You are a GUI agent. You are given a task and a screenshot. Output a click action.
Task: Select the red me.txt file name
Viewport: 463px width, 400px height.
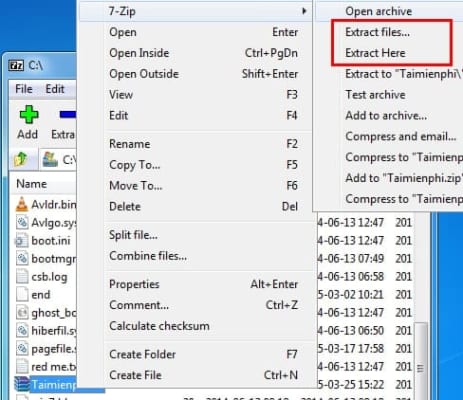click(x=54, y=367)
